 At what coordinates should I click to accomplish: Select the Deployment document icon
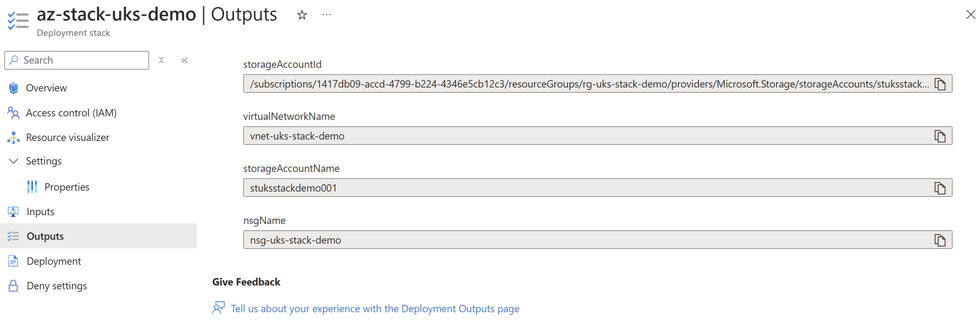coord(13,261)
